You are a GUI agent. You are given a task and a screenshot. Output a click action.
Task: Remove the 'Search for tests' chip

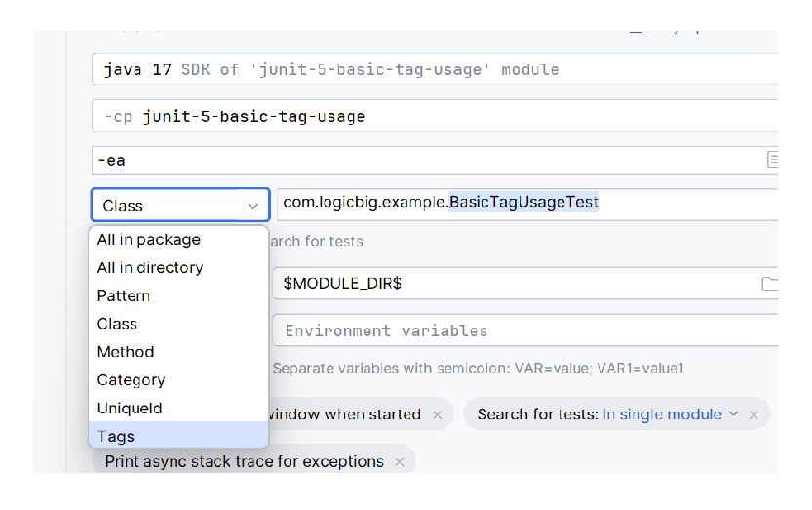[753, 415]
